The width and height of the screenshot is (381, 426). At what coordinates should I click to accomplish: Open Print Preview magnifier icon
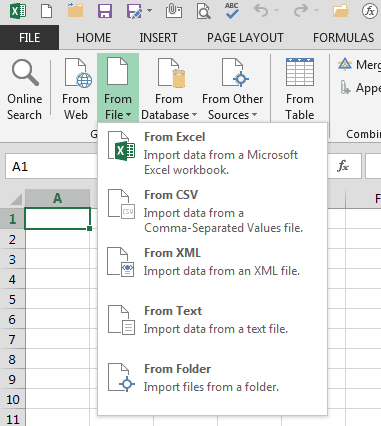click(x=203, y=11)
